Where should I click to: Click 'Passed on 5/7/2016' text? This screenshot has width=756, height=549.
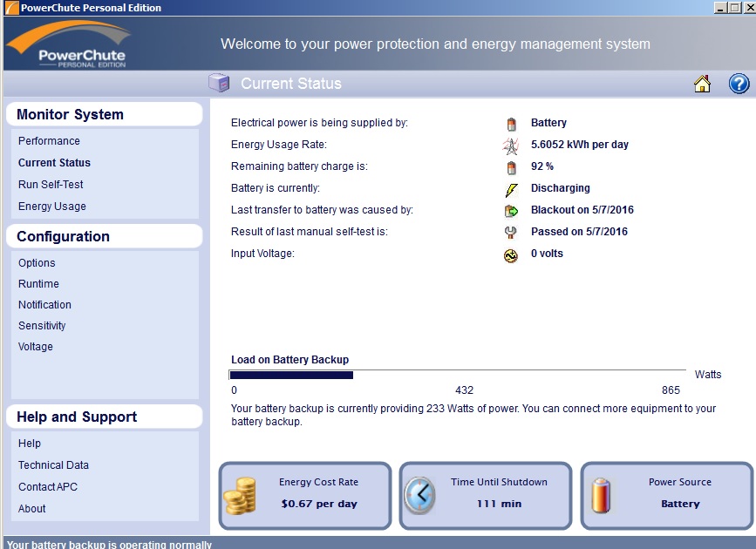[x=579, y=231]
